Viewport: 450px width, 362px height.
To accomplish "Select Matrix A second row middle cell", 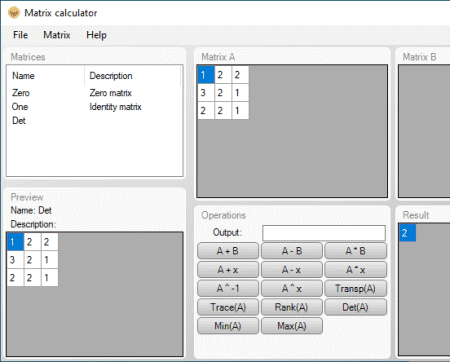I will point(223,93).
